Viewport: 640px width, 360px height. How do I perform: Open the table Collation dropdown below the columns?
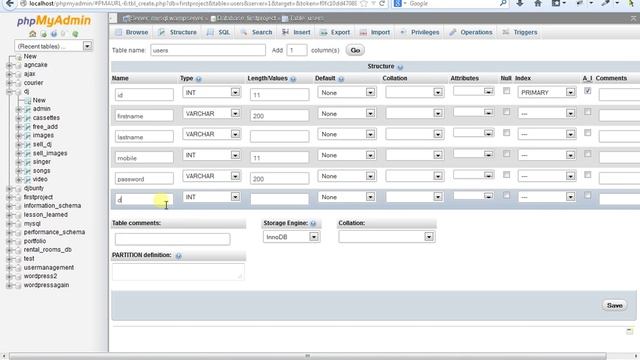pos(387,237)
